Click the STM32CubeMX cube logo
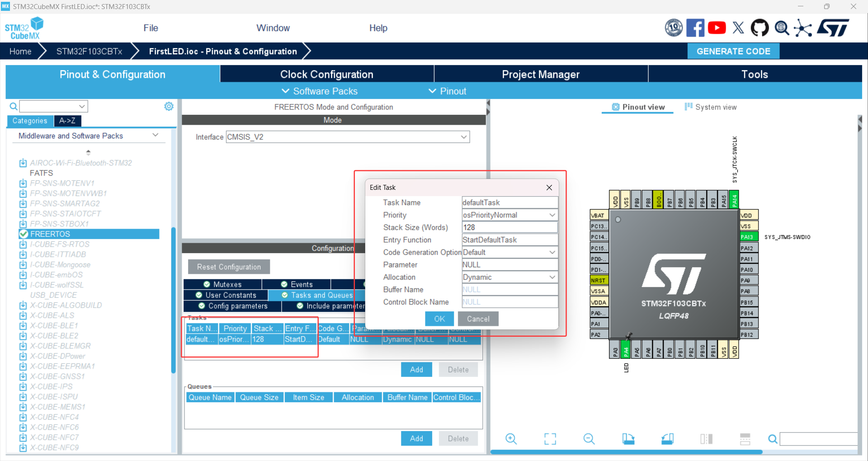 click(24, 28)
